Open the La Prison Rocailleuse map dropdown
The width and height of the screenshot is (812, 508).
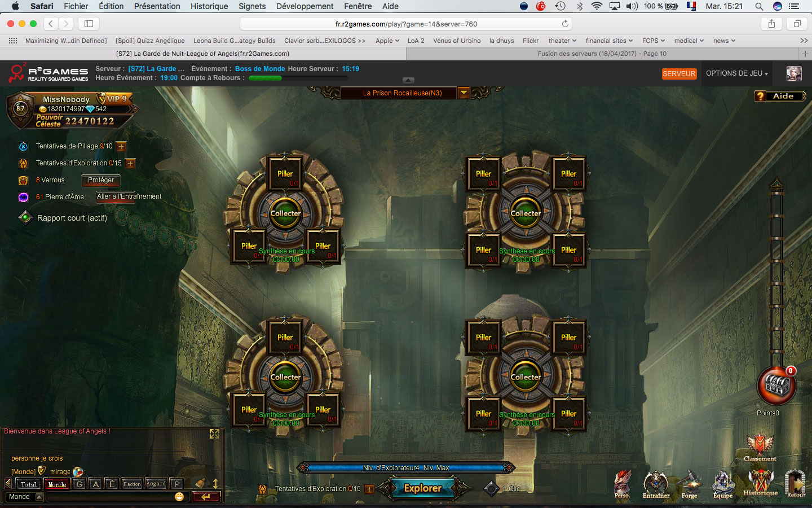point(464,93)
